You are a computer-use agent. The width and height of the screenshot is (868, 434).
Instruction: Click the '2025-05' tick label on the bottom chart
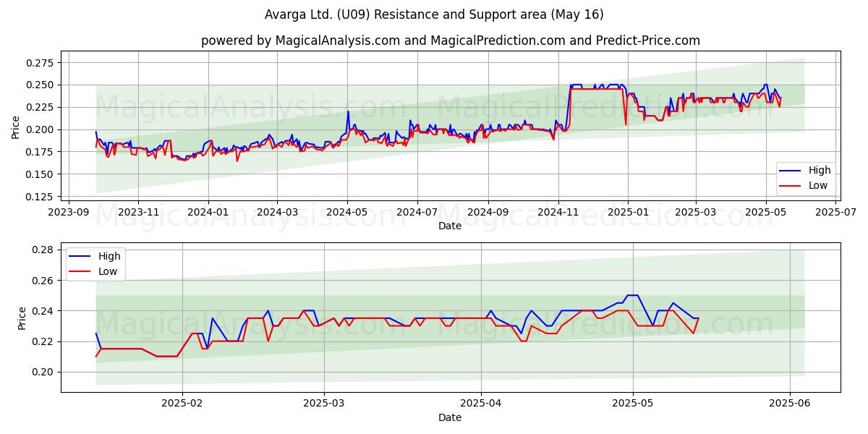click(633, 404)
